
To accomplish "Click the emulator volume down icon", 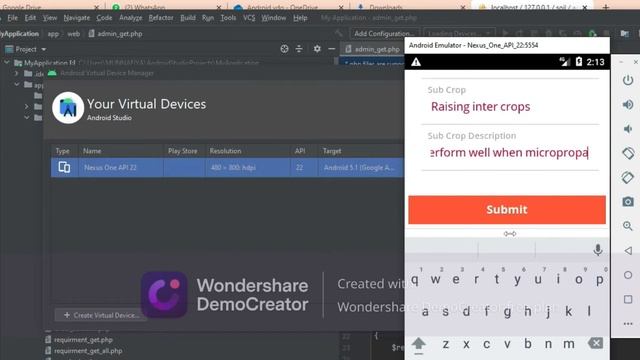I will tap(628, 129).
